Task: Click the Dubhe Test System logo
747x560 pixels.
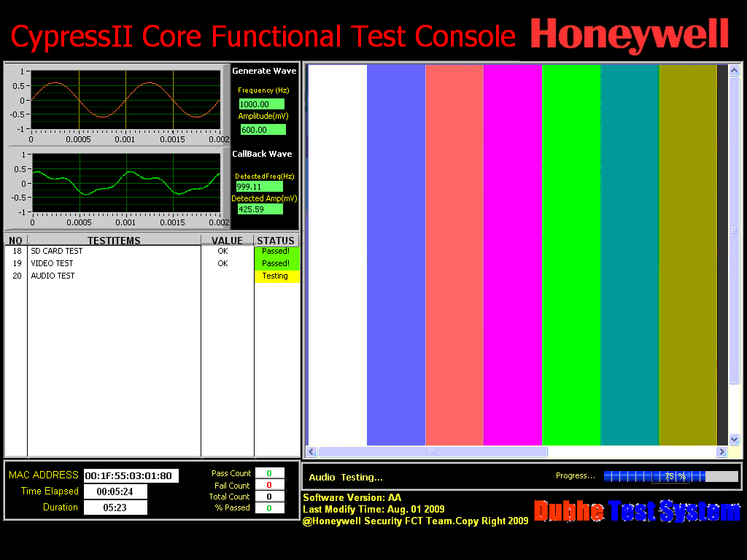Action: (x=637, y=511)
